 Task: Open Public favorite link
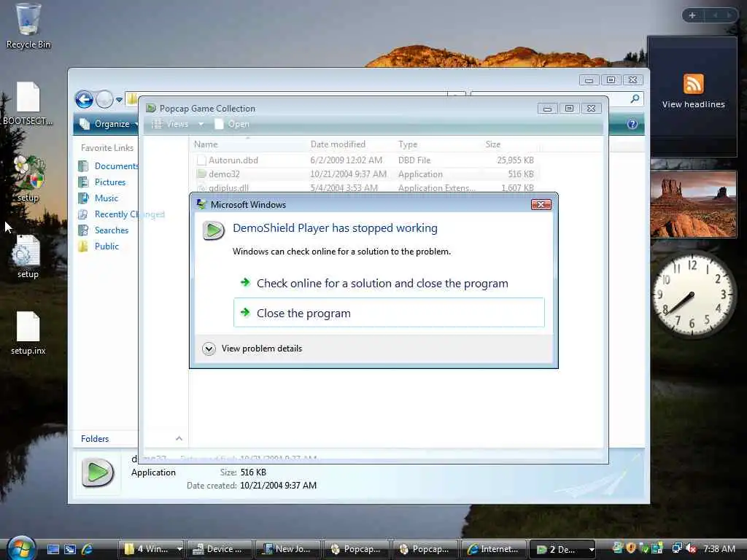point(98,246)
